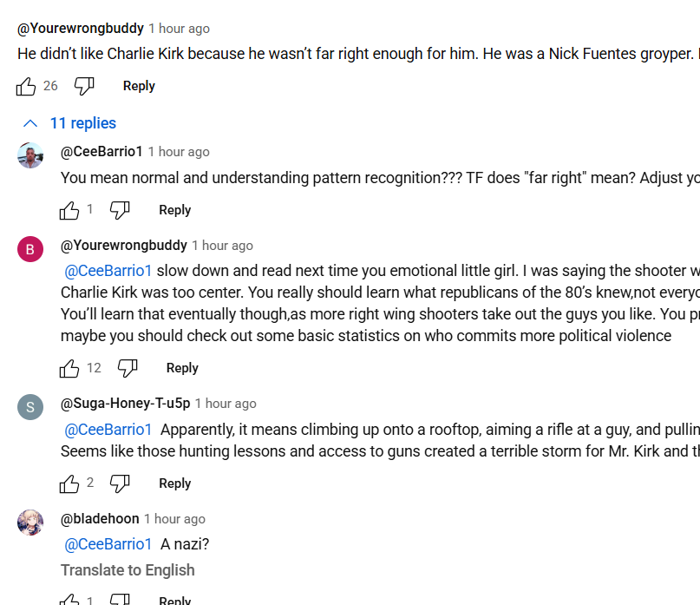Collapse the 11 replies thread
The image size is (700, 605).
pyautogui.click(x=69, y=123)
